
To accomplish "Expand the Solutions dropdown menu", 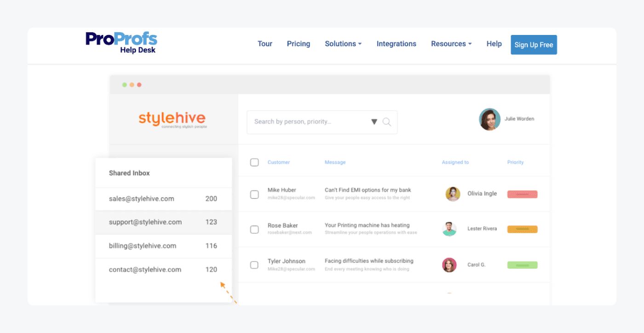I will [x=343, y=44].
